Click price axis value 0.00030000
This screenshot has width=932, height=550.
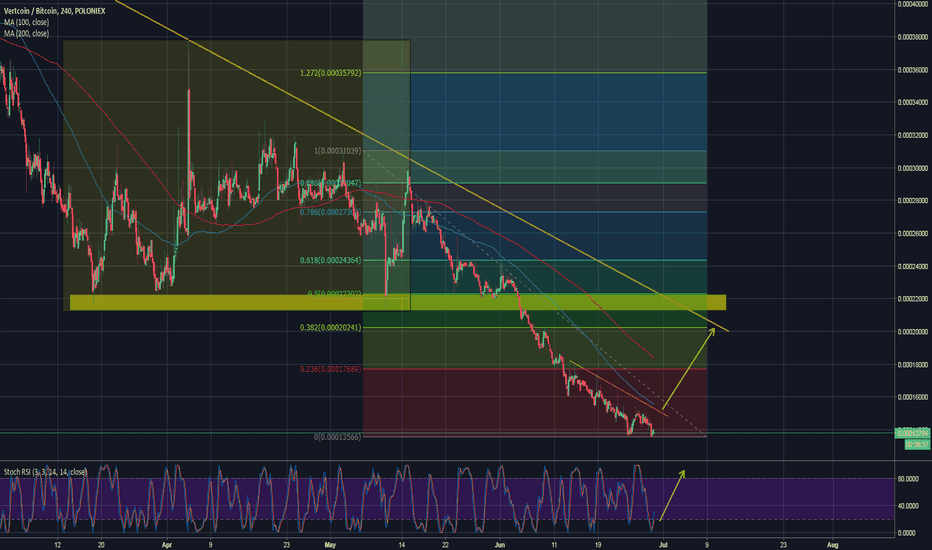click(x=913, y=168)
